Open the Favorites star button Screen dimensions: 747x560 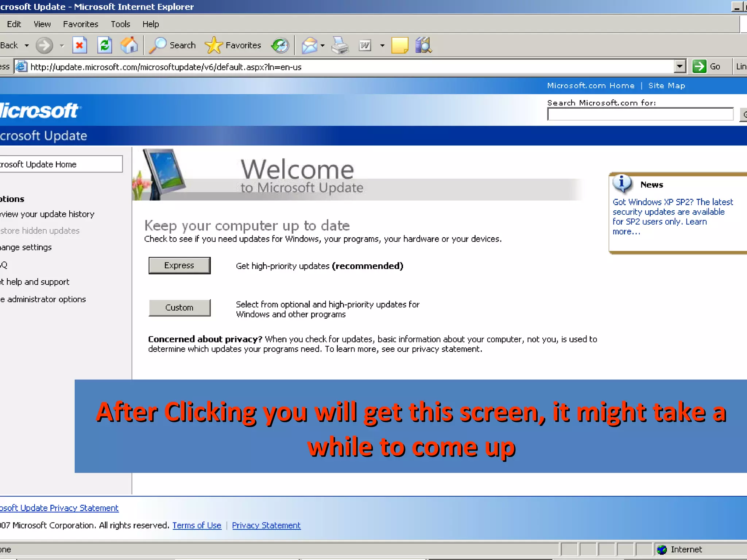233,45
